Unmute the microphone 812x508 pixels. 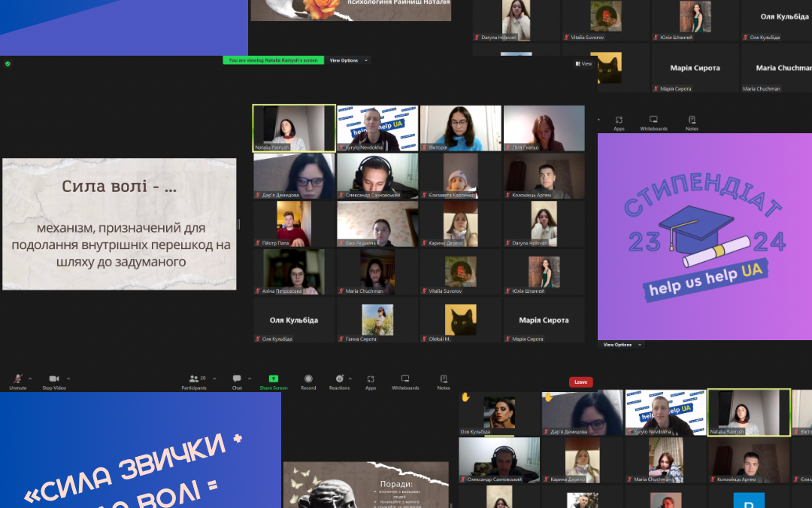coord(17,379)
